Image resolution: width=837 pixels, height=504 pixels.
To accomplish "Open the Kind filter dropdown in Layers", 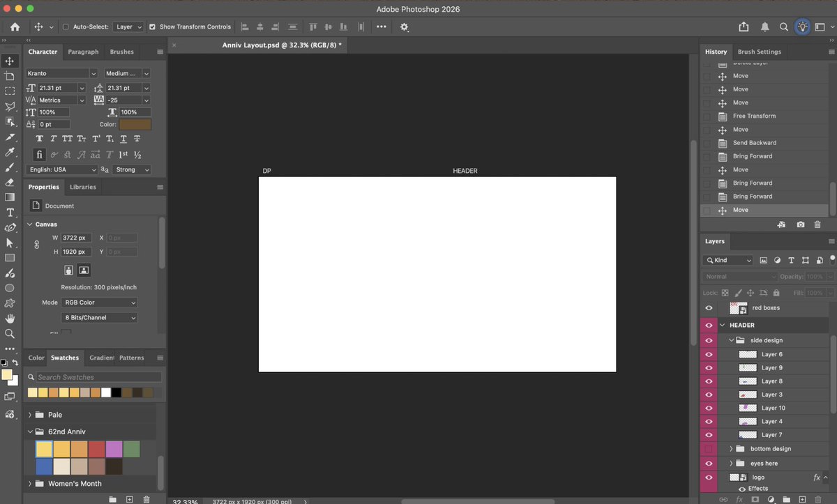I will click(x=728, y=260).
